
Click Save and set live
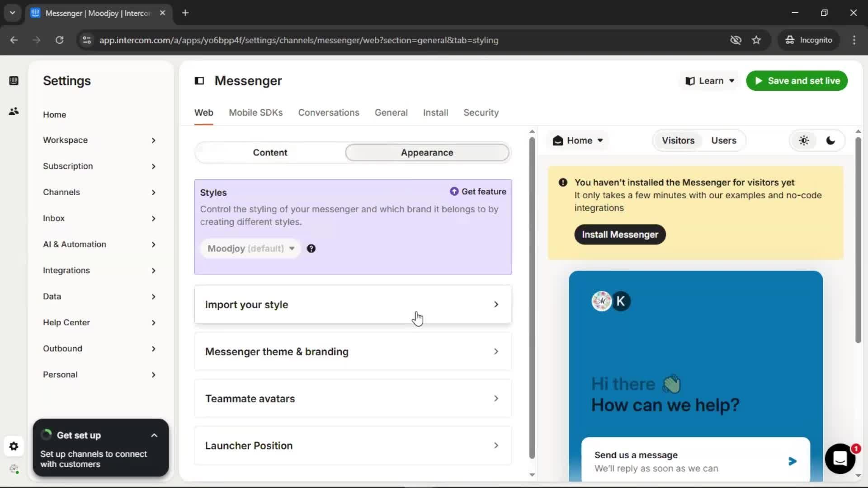point(797,81)
